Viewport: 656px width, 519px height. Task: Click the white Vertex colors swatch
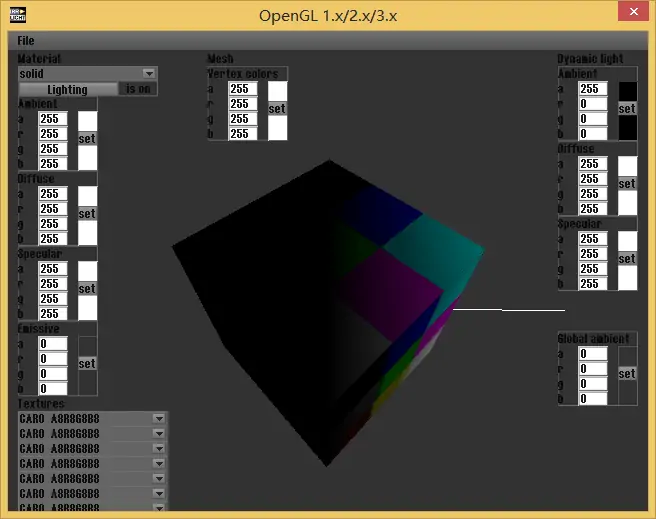click(277, 91)
